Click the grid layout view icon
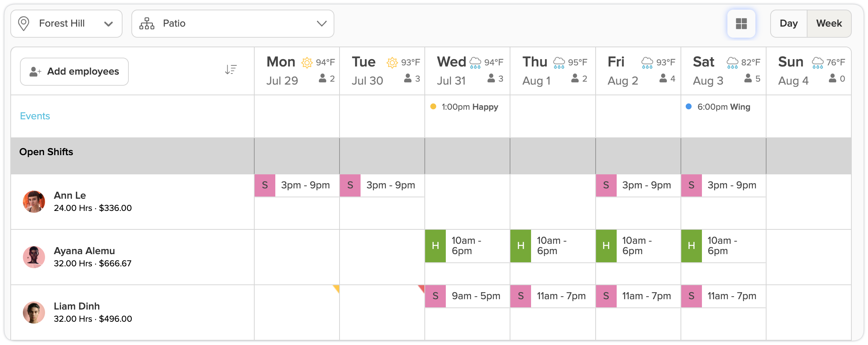 [x=741, y=24]
